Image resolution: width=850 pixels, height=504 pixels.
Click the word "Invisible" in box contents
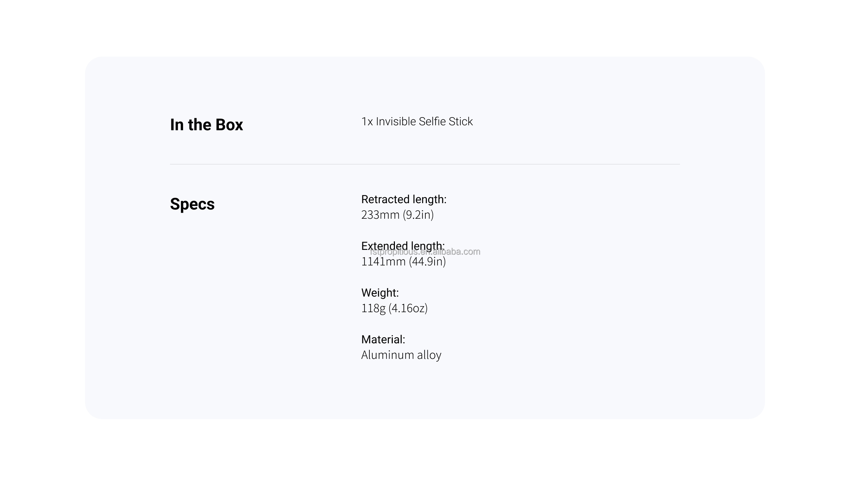396,121
